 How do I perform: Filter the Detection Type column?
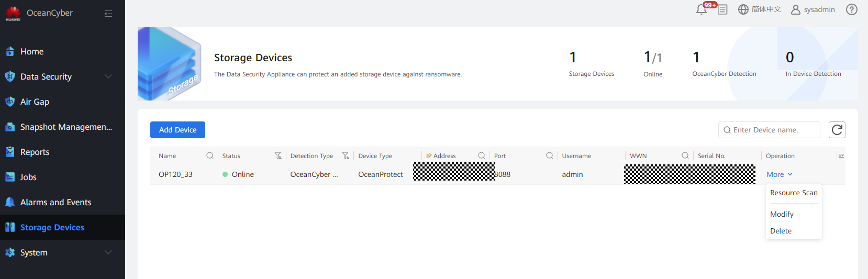[x=346, y=155]
